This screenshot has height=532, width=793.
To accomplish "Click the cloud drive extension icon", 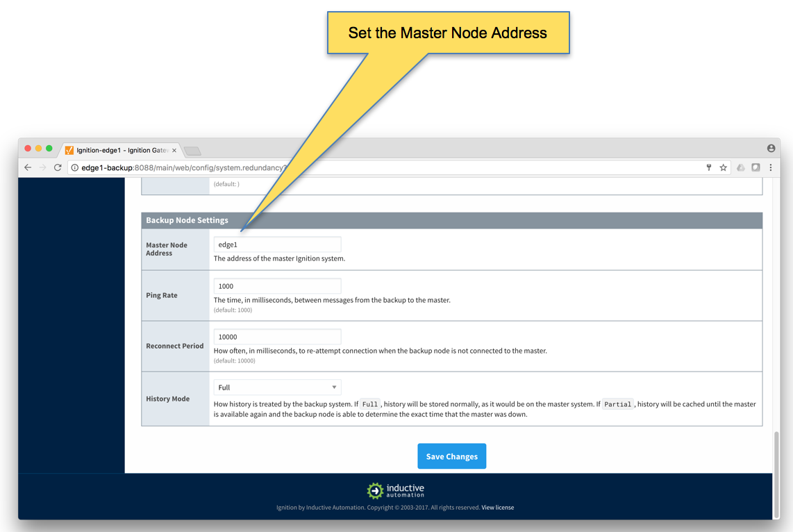I will point(740,167).
